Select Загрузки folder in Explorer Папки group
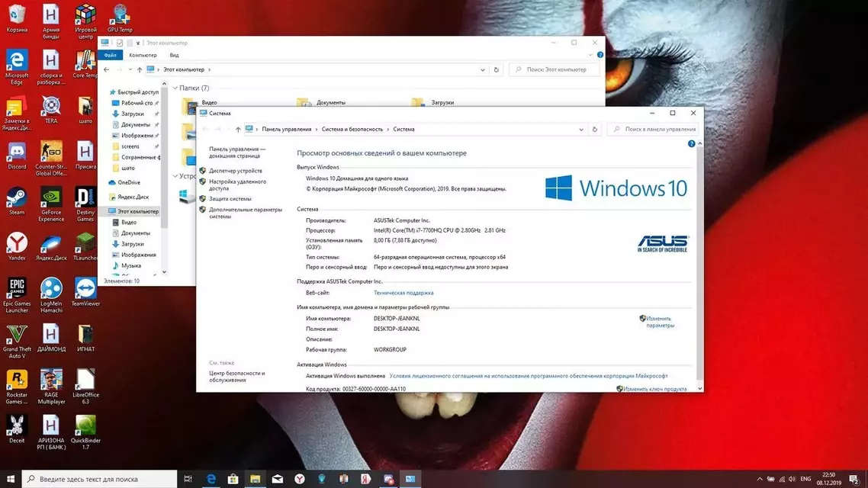 [433, 102]
